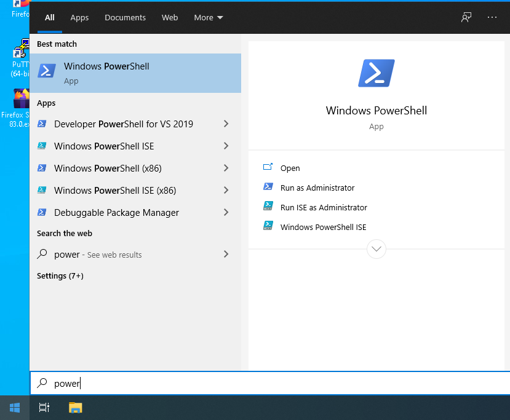Viewport: 510px width, 420px height.
Task: Click the Windows PowerShell title in the preview pane
Action: pos(377,111)
